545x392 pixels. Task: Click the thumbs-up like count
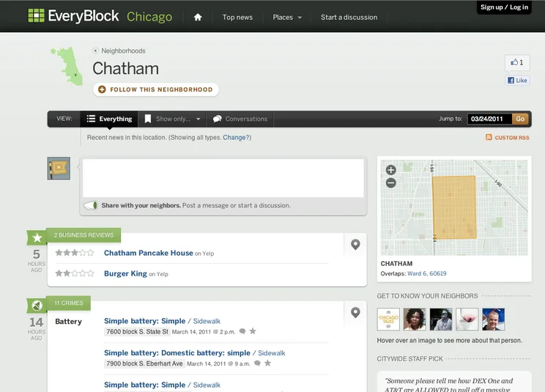click(x=517, y=62)
